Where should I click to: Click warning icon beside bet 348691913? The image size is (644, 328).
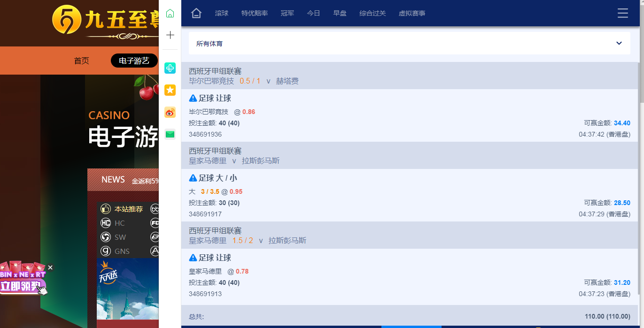193,258
